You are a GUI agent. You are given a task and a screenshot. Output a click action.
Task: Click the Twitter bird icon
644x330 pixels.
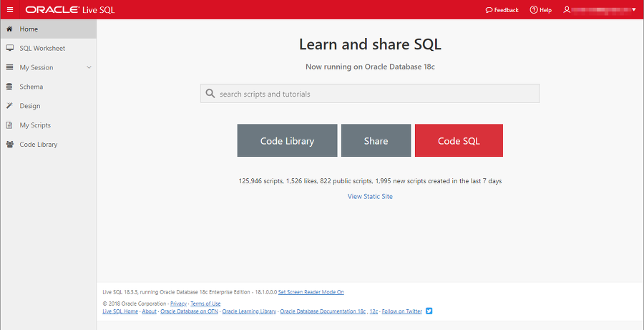pos(429,311)
